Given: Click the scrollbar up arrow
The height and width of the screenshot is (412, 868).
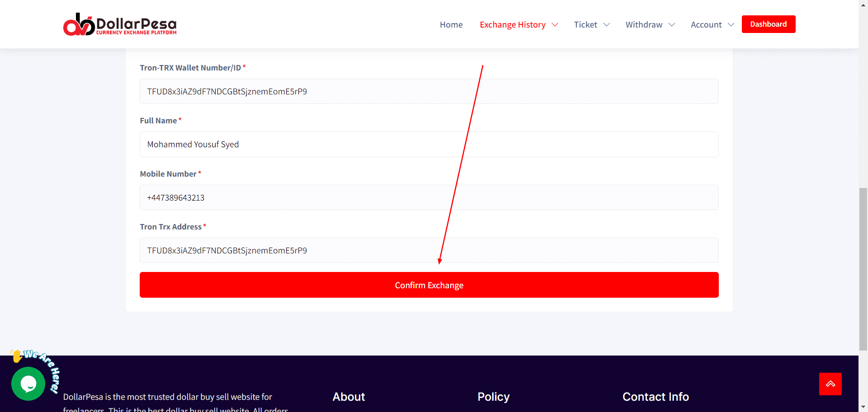Looking at the screenshot, I should (863, 4).
